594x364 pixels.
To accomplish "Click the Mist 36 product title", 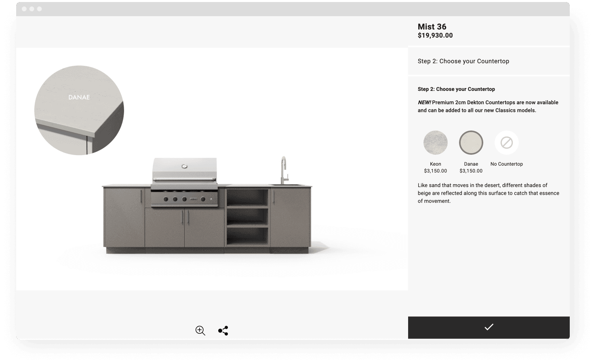I will (x=432, y=27).
